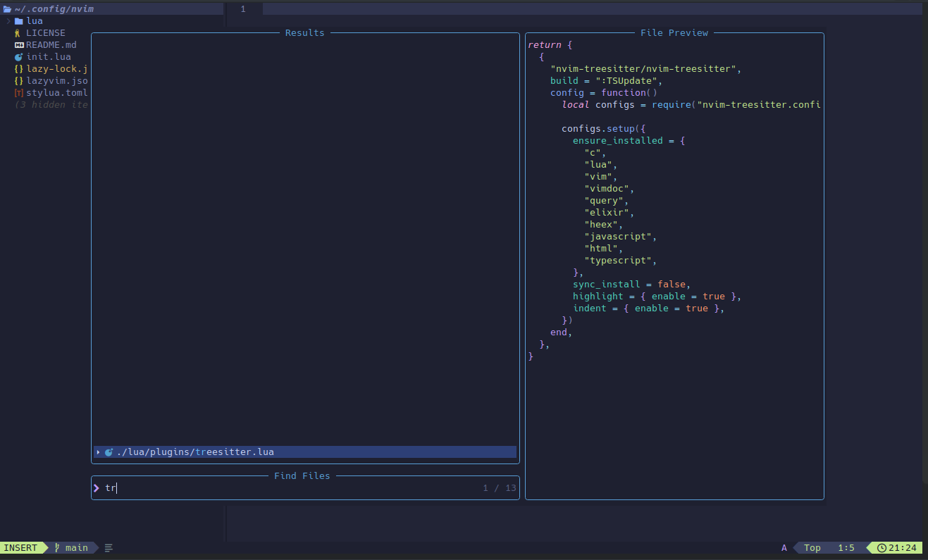This screenshot has width=928, height=560.
Task: Click the open folder icon beside ~/.config/nvim
Action: pos(7,9)
